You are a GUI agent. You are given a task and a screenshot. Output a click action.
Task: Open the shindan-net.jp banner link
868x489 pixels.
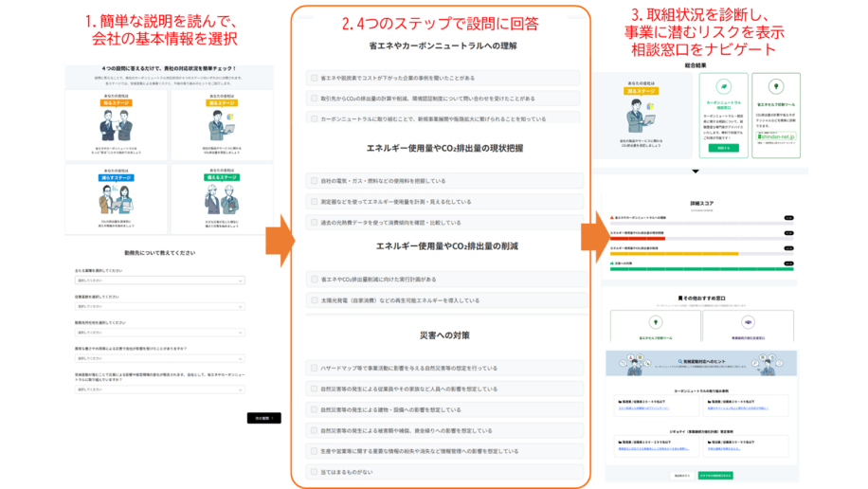point(776,136)
